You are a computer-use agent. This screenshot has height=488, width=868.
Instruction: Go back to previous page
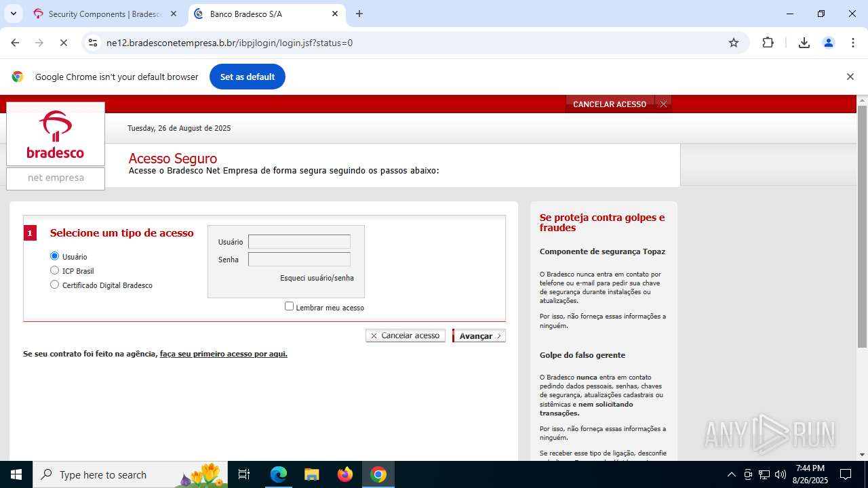[15, 43]
